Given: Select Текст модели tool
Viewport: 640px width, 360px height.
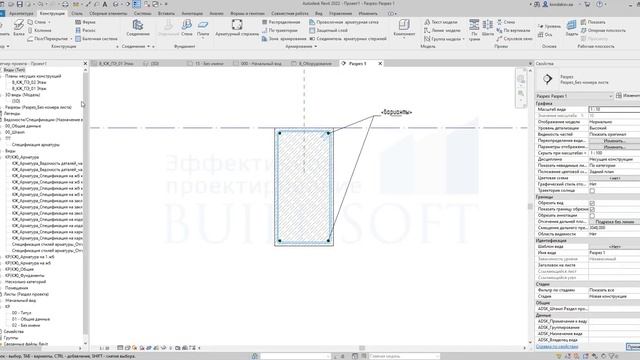Looking at the screenshot, I should point(440,22).
